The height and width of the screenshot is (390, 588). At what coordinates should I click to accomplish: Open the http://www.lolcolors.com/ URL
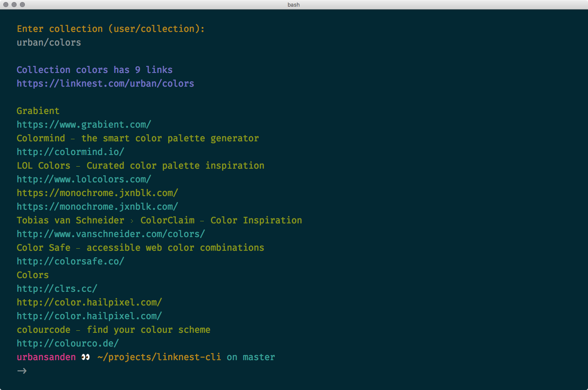pyautogui.click(x=84, y=179)
